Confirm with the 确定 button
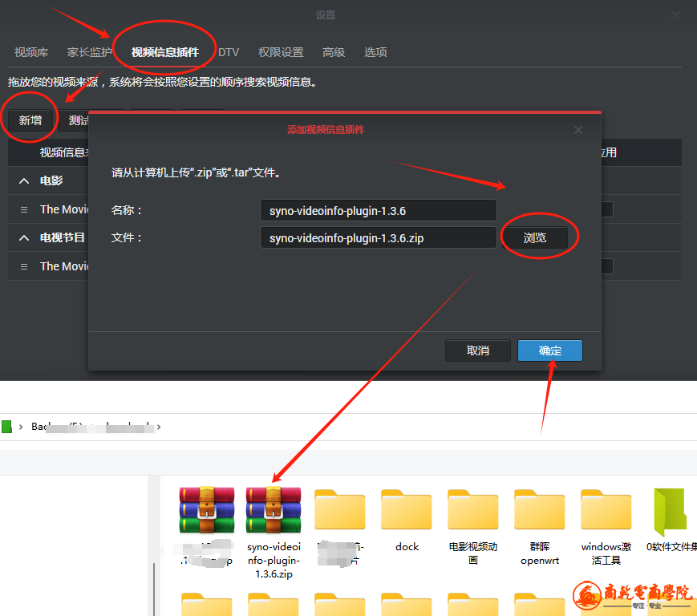Viewport: 697px width, 616px height. pos(550,351)
